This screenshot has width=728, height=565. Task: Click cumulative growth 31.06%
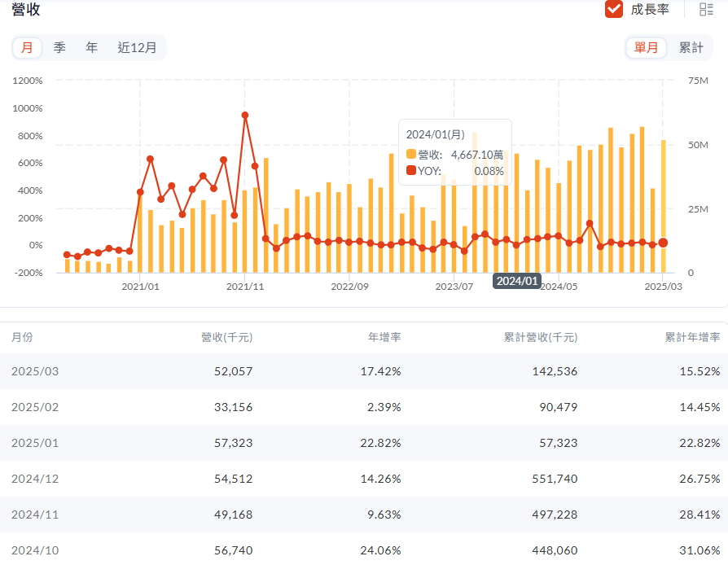[699, 550]
